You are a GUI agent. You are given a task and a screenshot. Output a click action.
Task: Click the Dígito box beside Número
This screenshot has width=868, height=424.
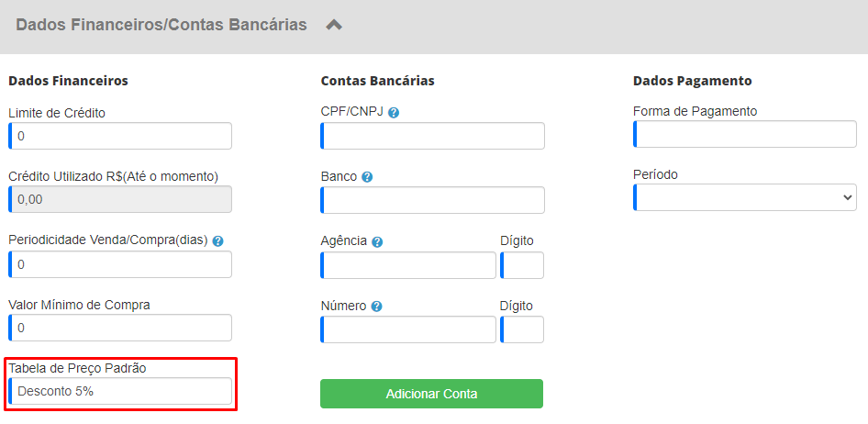pos(522,329)
